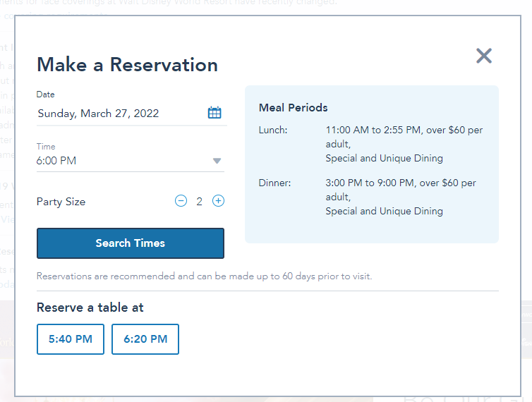532x402 pixels.
Task: Increase party size with plus icon
Action: pyautogui.click(x=219, y=201)
